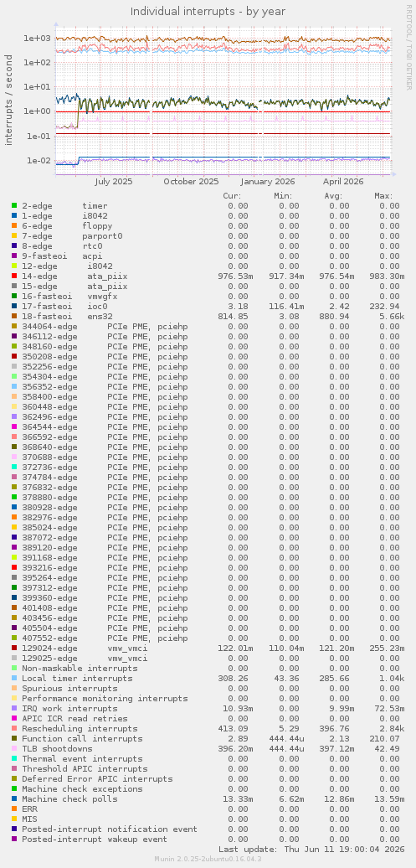
Task: Click the Munin version footer text
Action: point(208,859)
